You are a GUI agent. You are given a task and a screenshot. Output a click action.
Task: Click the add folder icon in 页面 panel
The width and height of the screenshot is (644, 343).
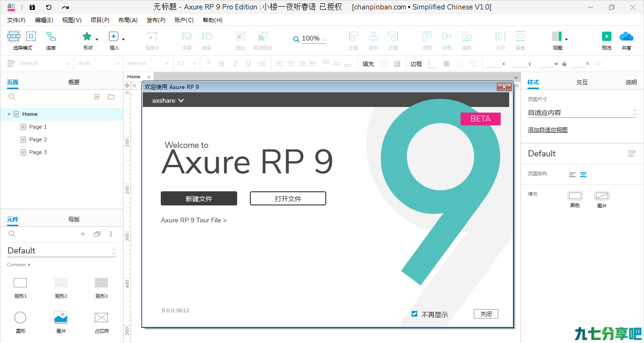(x=111, y=97)
